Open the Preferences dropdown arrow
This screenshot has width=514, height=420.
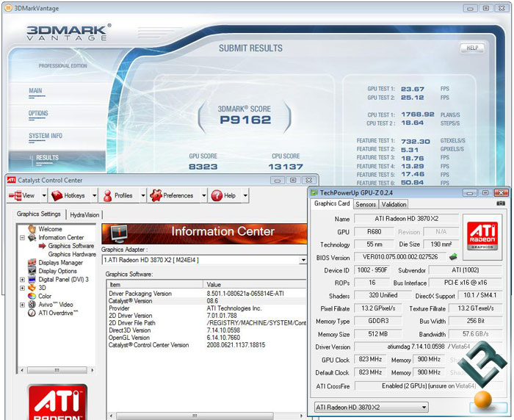pos(203,196)
